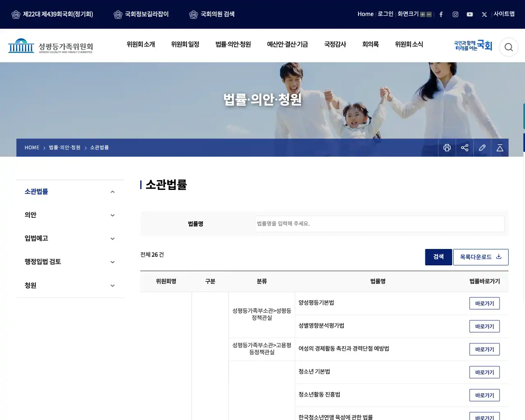Image resolution: width=525 pixels, height=420 pixels.
Task: Open the 위원회 일정 menu
Action: (185, 44)
